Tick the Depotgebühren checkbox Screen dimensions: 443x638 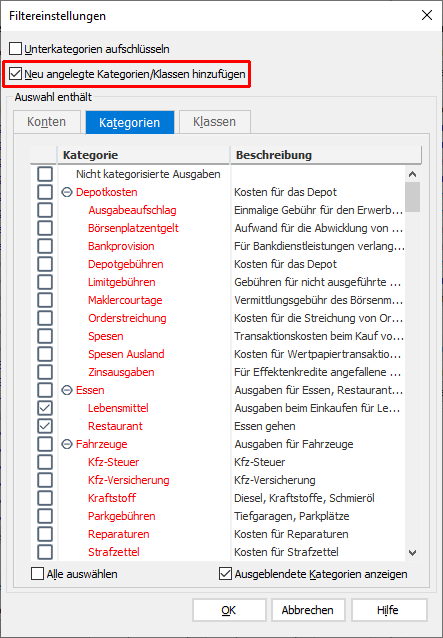pyautogui.click(x=45, y=264)
